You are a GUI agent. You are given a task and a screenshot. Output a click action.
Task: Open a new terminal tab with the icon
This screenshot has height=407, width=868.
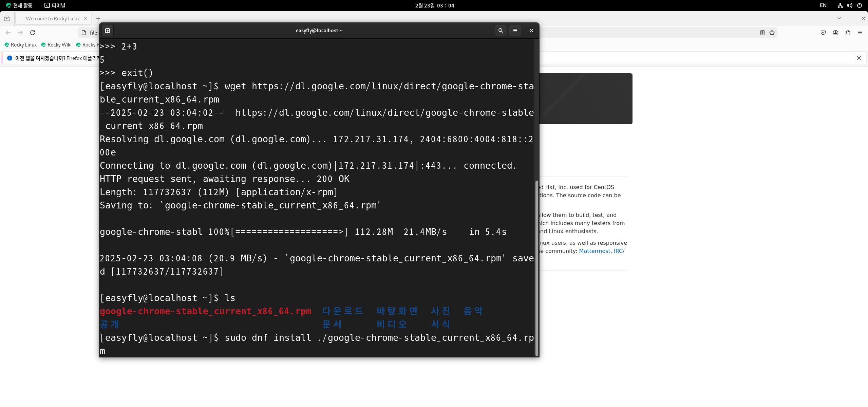tap(108, 31)
